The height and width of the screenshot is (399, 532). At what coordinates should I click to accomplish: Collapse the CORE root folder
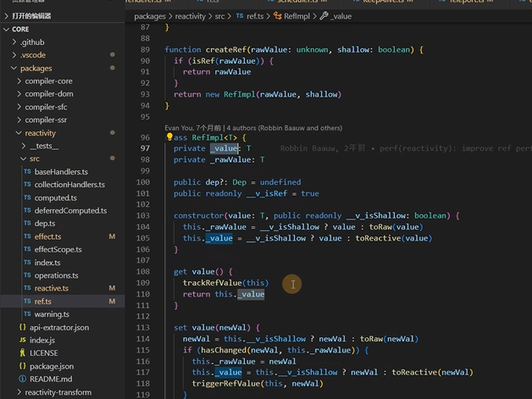(6, 29)
